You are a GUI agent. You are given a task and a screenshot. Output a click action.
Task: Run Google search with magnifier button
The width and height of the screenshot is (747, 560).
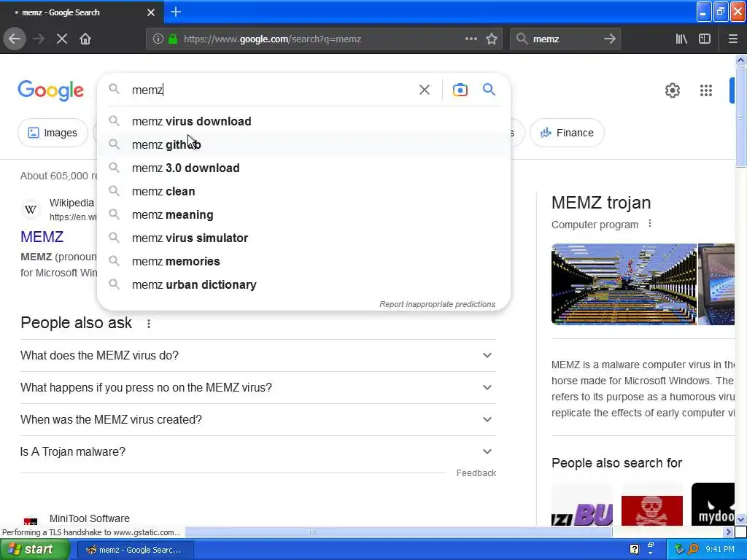(x=489, y=89)
